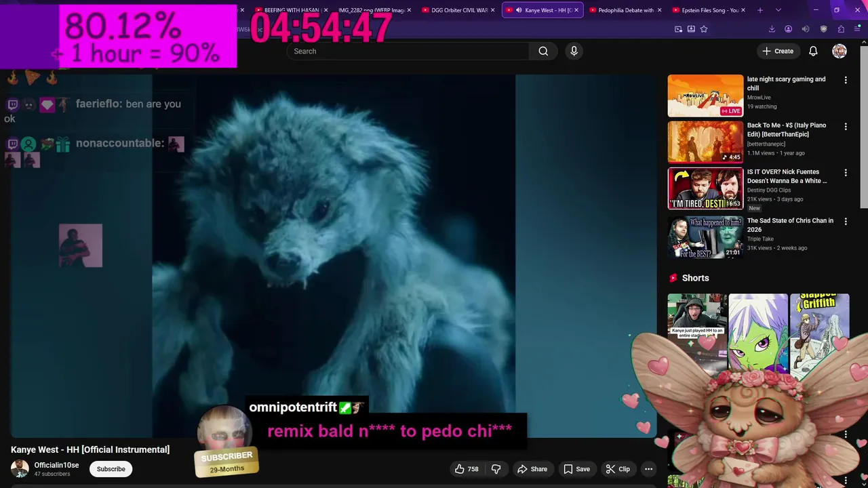Click the YouTube search magnifier button
This screenshot has height=488, width=868.
pos(543,51)
